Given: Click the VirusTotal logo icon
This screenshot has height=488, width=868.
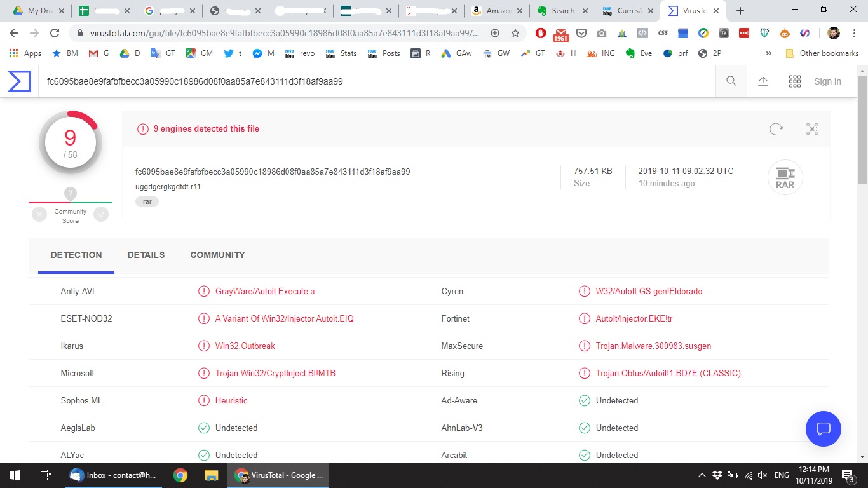Looking at the screenshot, I should (x=19, y=81).
